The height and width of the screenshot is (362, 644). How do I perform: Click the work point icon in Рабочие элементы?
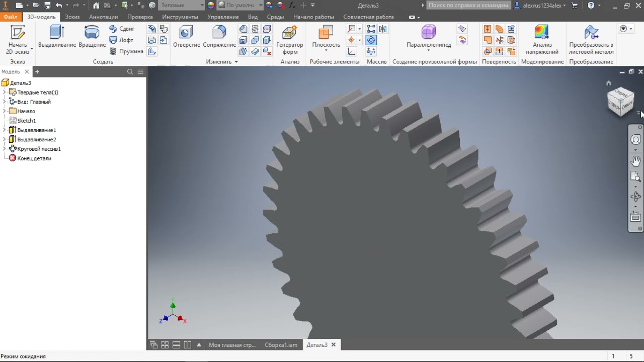(351, 40)
